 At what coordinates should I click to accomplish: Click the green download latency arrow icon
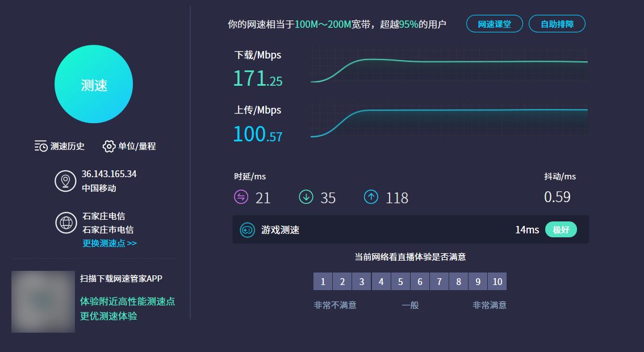click(306, 197)
